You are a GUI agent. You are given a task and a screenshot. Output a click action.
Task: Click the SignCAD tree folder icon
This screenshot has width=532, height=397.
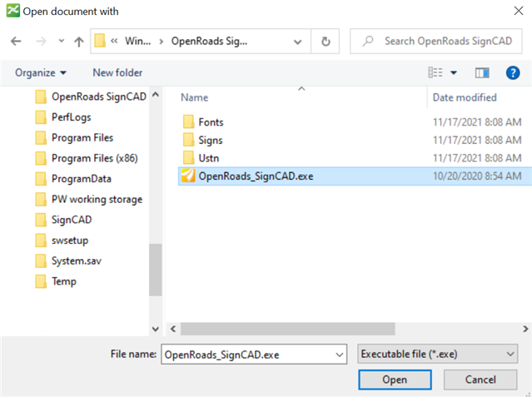point(41,220)
